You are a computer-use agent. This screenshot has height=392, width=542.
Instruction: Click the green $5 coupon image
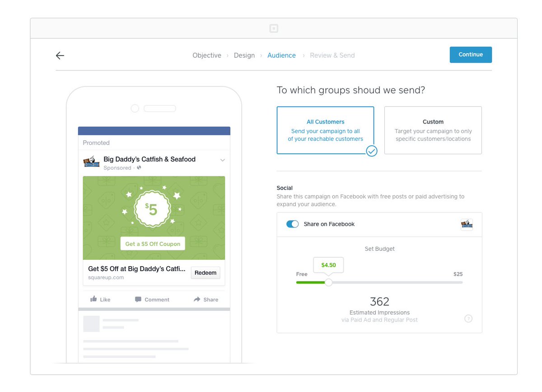tap(154, 218)
